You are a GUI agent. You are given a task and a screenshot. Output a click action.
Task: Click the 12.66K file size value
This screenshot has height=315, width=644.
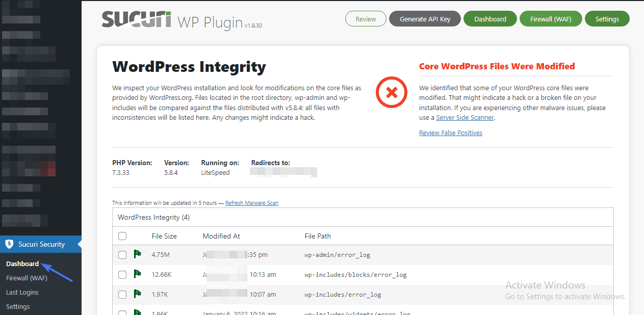click(x=162, y=275)
